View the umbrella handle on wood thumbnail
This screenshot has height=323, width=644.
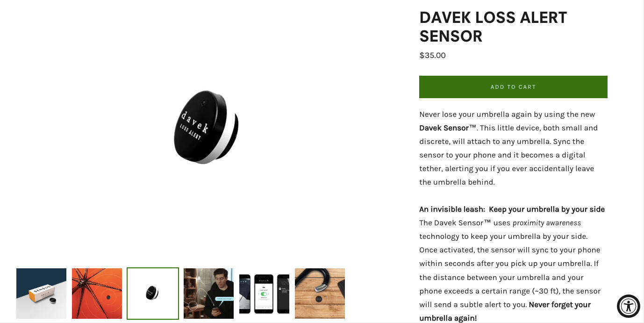click(x=320, y=294)
